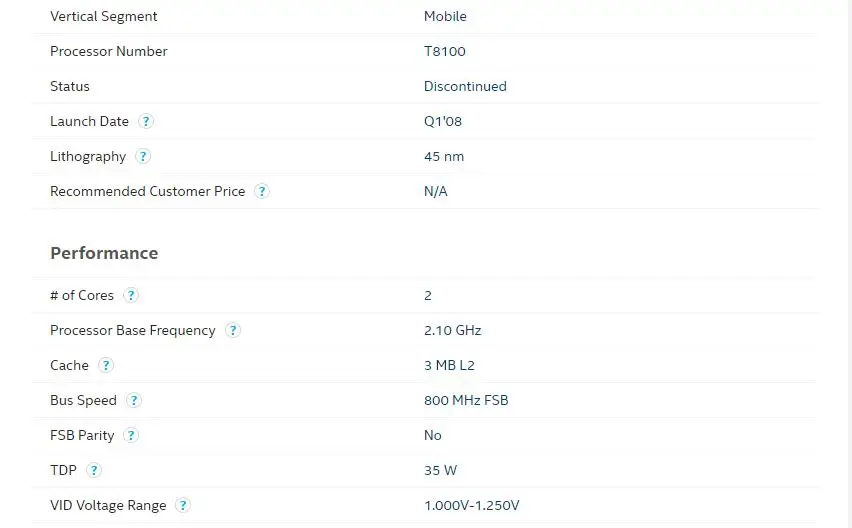Screen dimensions: 852x528
Task: Click the 800 MHz FSB value
Action: click(x=466, y=400)
